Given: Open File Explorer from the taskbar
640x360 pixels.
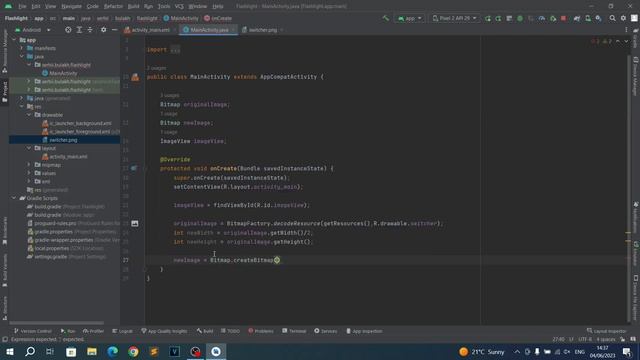Looking at the screenshot, I should (x=92, y=352).
